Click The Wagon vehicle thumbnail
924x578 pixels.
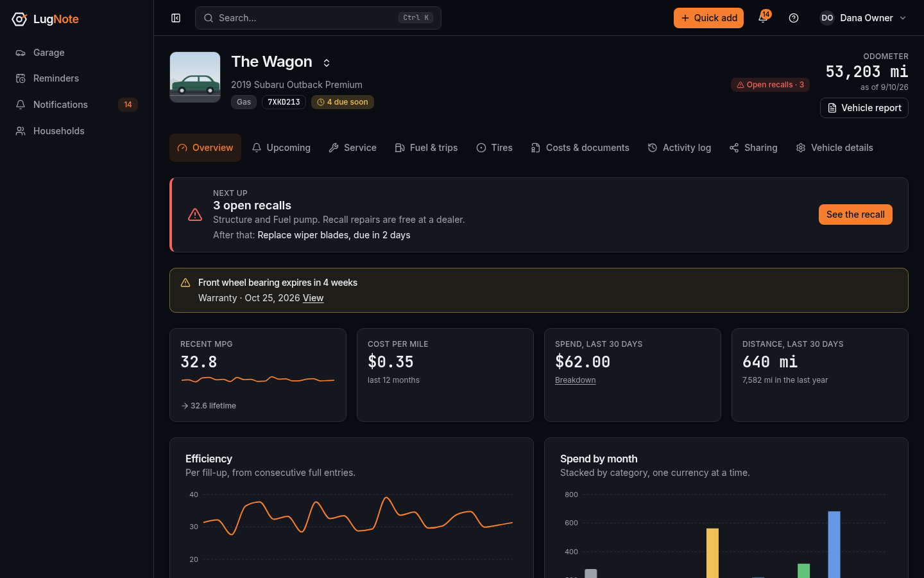point(195,77)
